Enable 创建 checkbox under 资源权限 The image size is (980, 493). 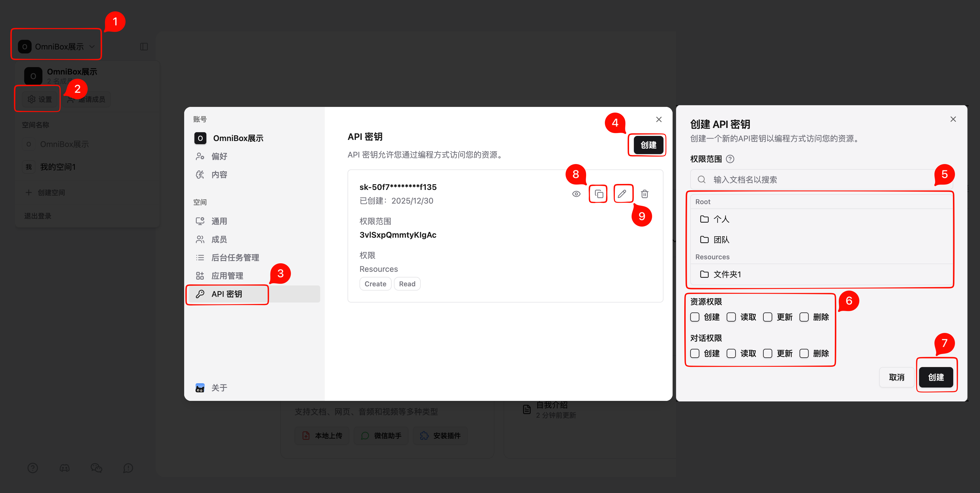[695, 317]
